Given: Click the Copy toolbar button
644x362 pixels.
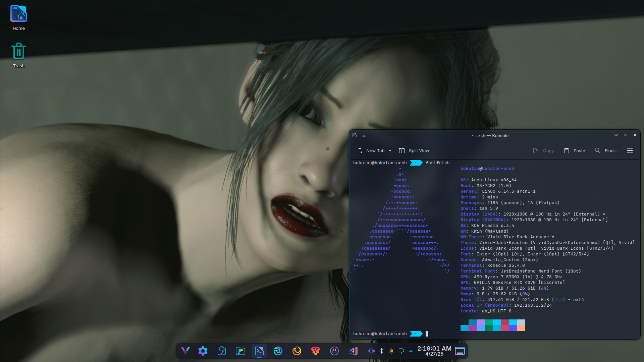Looking at the screenshot, I should point(543,151).
